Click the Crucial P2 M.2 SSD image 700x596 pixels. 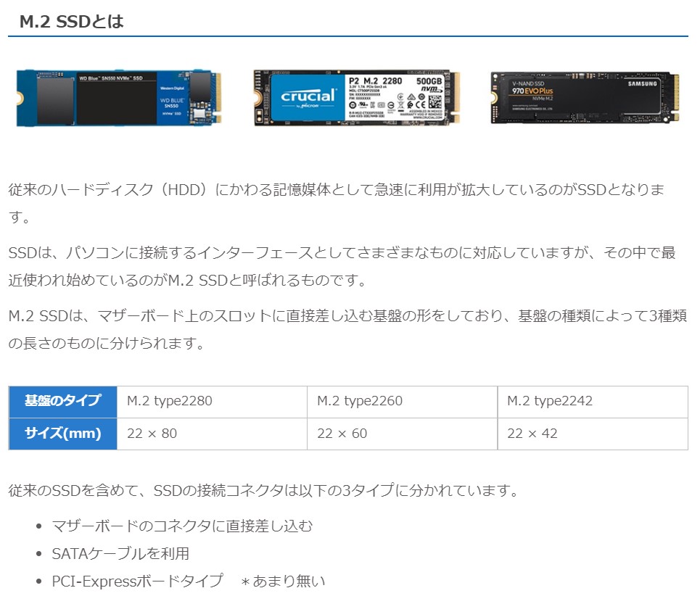pos(357,97)
